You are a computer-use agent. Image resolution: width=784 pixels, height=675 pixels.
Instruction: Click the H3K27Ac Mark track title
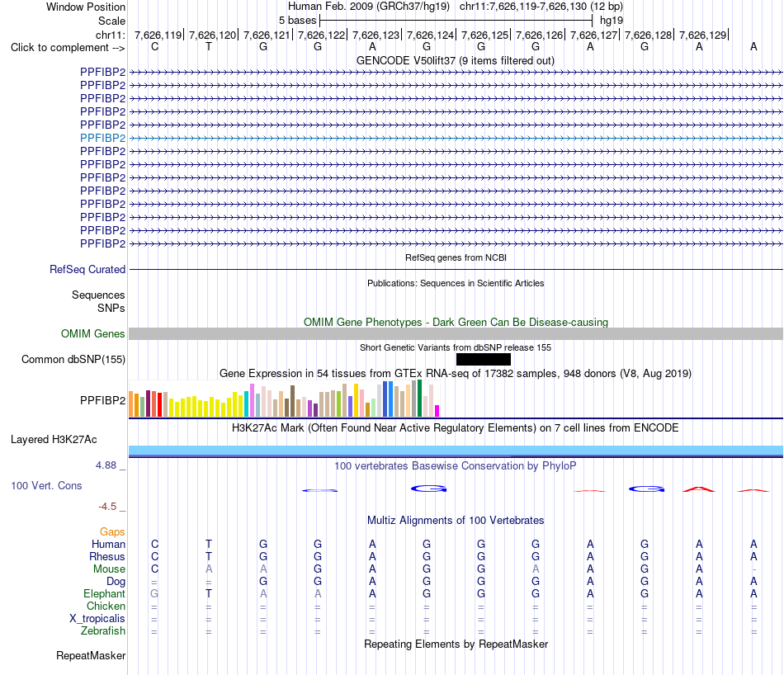[x=456, y=428]
